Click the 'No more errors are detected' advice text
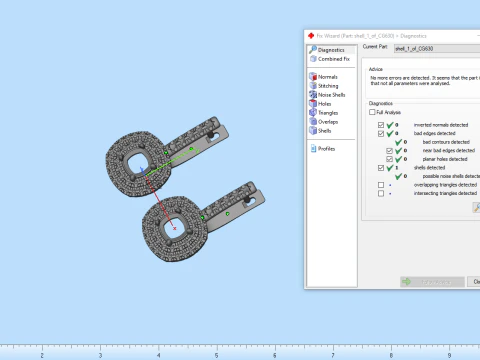Screen dimensions: 480x360 click(x=425, y=80)
